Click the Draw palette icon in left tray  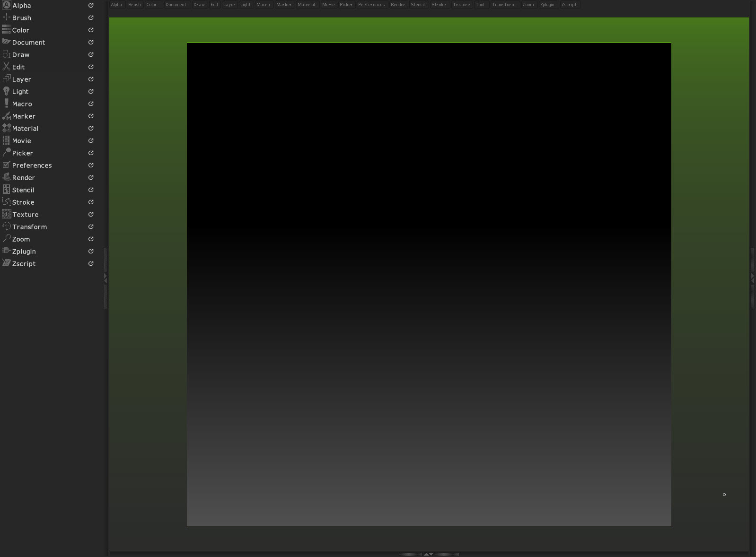point(7,54)
